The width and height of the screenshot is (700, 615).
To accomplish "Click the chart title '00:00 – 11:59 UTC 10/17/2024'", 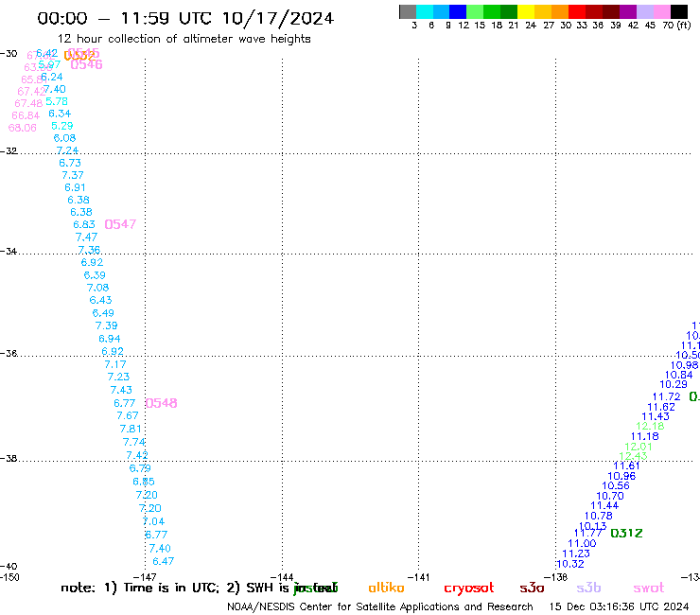I will 185,18.
